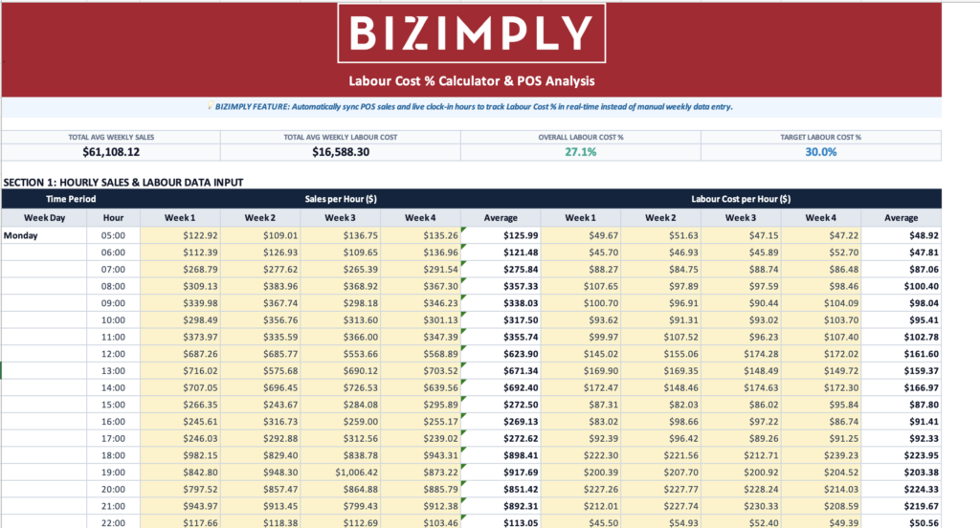980x528 pixels.
Task: Click the sales average $125.99
Action: pos(501,235)
